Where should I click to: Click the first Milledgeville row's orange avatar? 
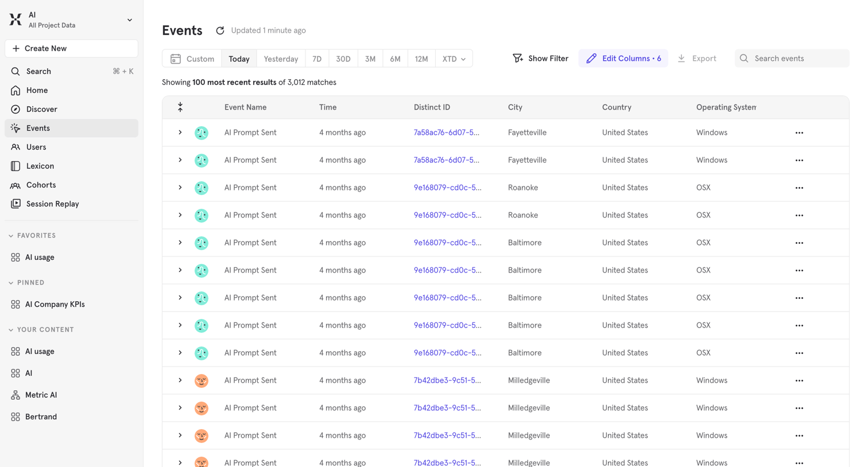pos(201,381)
